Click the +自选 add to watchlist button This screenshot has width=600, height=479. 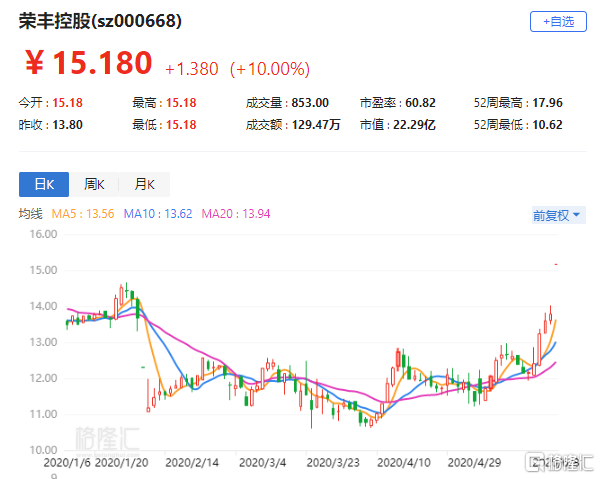(x=558, y=21)
